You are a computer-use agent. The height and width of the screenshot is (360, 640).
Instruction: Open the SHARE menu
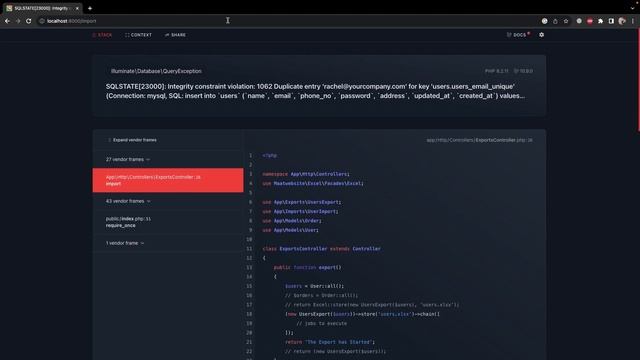coord(175,35)
